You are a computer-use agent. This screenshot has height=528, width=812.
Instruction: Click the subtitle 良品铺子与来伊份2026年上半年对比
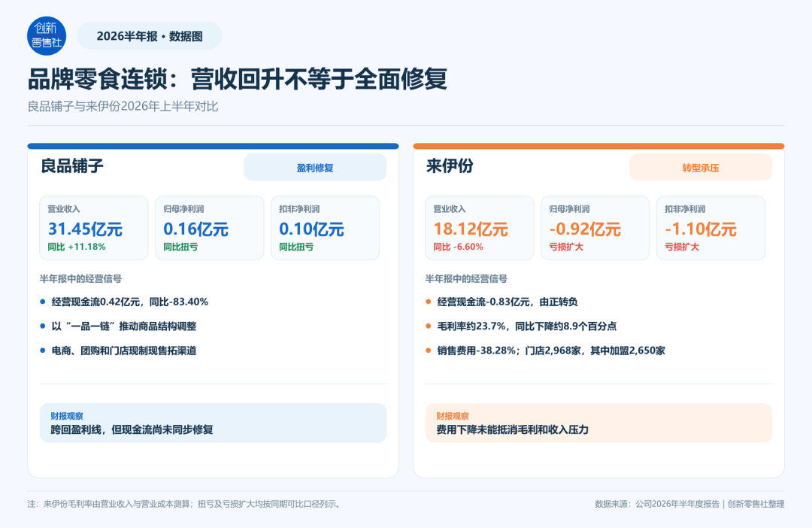tap(123, 106)
